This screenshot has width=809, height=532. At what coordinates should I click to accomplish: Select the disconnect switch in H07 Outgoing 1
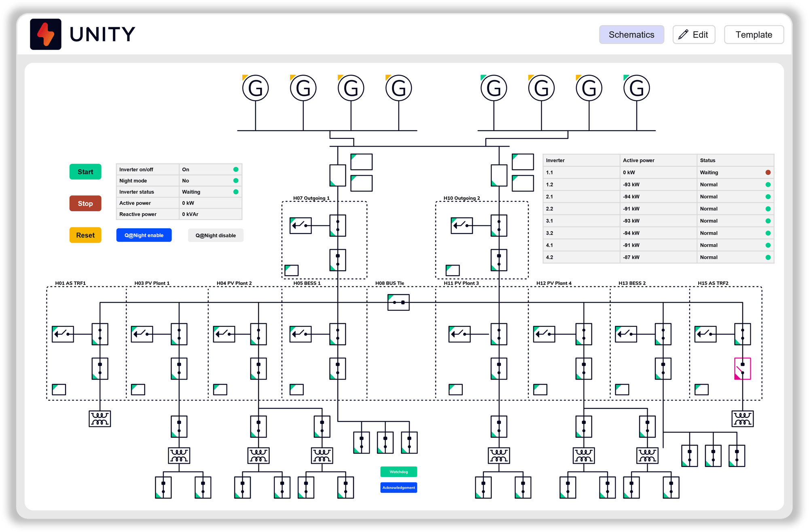(x=300, y=225)
